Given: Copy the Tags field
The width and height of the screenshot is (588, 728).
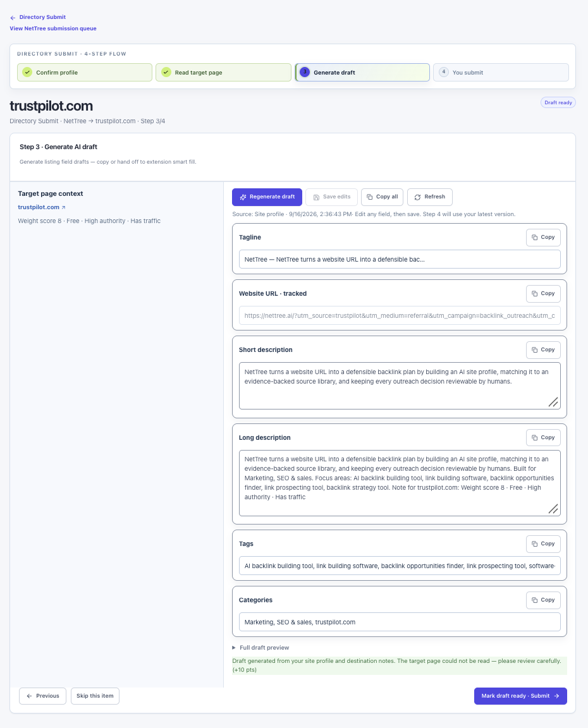Looking at the screenshot, I should click(543, 543).
